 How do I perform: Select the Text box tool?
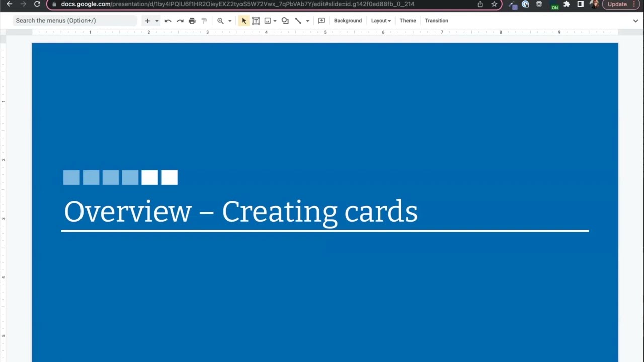coord(256,21)
